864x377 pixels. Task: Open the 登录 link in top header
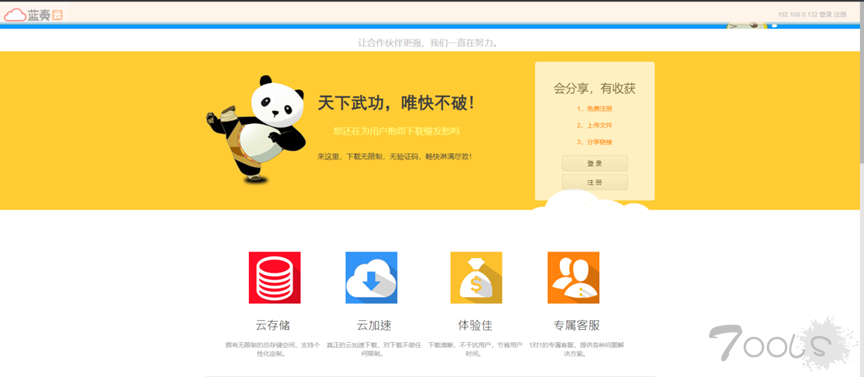pos(825,14)
